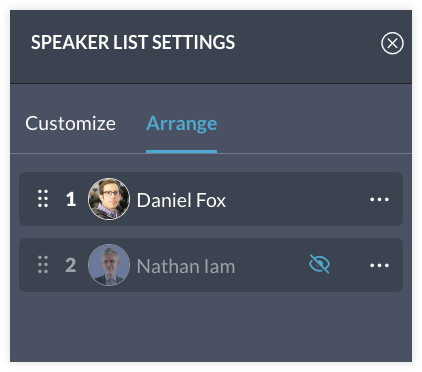Screen dimensions: 422x372
Task: Open more options for Daniel Fox
Action: tap(379, 199)
